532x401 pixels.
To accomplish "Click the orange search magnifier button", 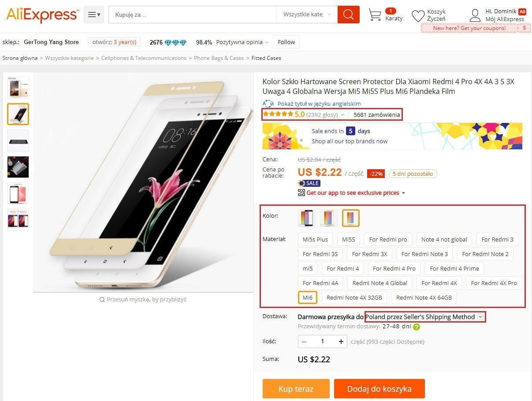I will [x=348, y=15].
